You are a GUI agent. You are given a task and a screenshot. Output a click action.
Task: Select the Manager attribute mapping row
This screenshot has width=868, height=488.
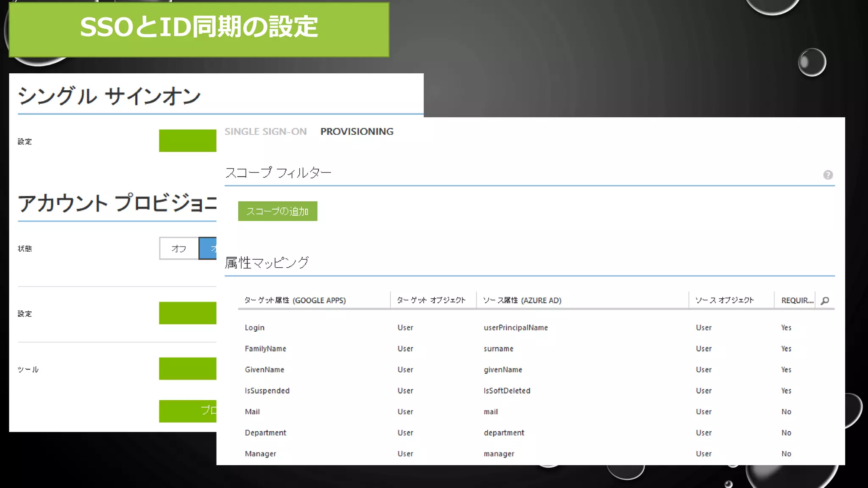(x=260, y=454)
